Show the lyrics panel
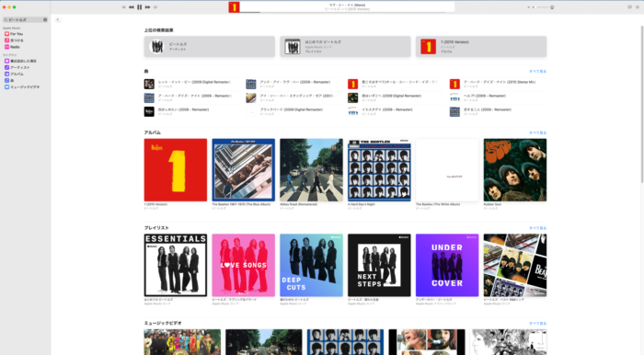The image size is (644, 355). tap(629, 7)
